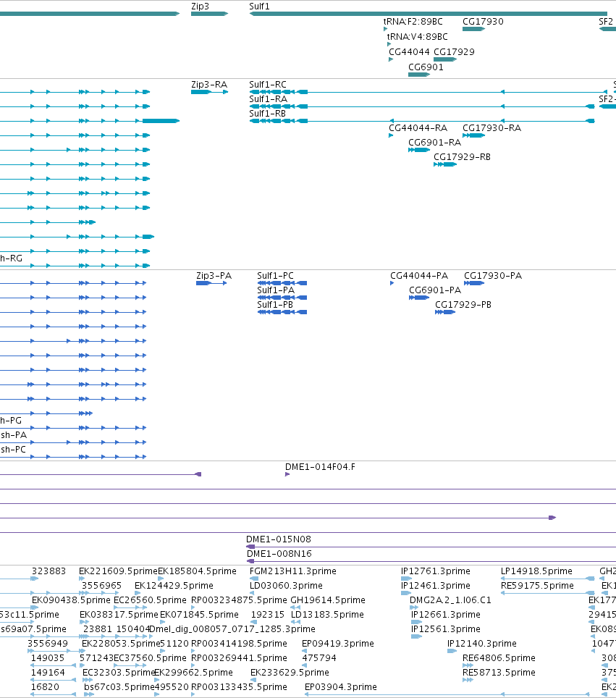Screen dimensions: 616x698
Task: Open the CG17929-RB transcript label
Action: (x=462, y=156)
